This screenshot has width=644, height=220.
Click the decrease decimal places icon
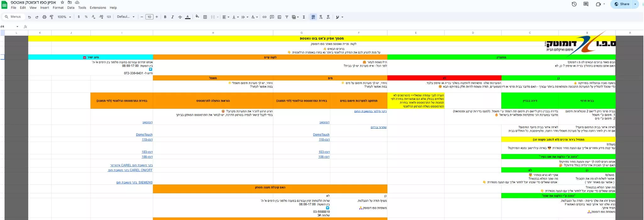(x=93, y=17)
